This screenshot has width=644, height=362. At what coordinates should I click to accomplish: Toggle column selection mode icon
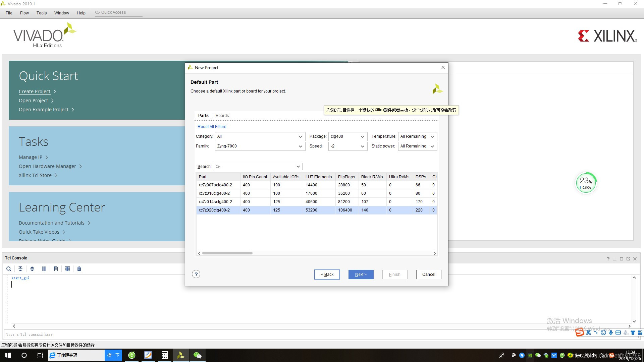pos(67,269)
